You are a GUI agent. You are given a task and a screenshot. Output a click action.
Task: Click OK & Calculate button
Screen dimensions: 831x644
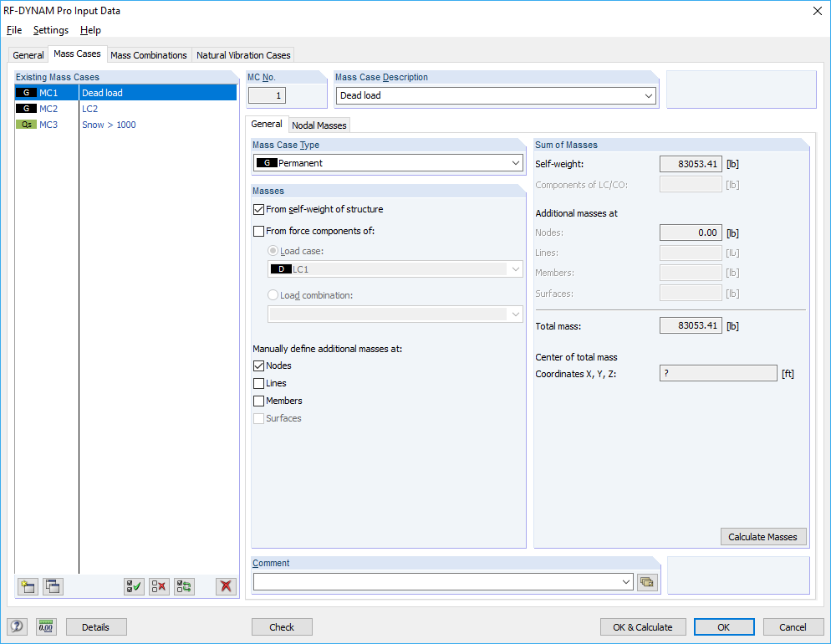643,626
